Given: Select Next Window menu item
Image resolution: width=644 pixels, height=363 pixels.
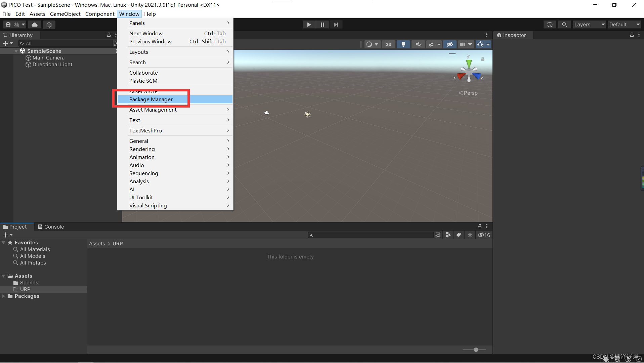Looking at the screenshot, I should [175, 33].
